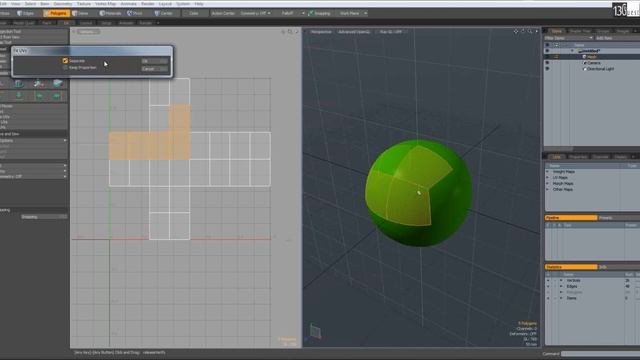Open the Render menu

coord(147,4)
